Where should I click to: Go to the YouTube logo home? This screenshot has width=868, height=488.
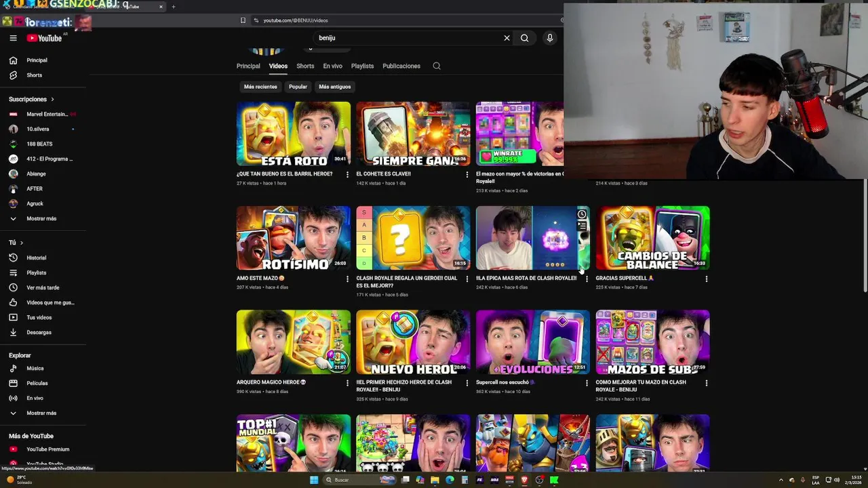(44, 38)
